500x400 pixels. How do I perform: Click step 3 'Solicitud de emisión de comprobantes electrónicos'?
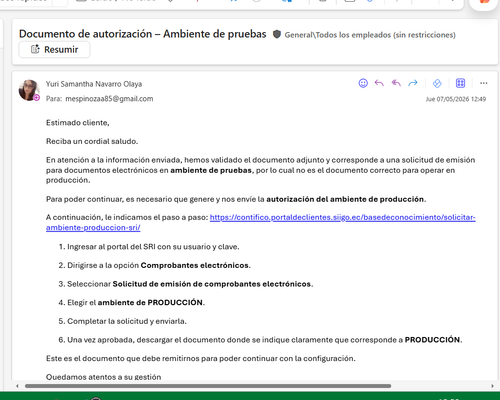[212, 284]
